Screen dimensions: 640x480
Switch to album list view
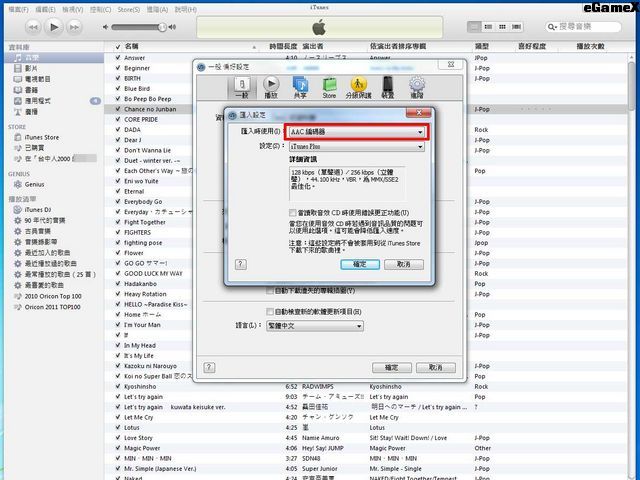point(488,27)
